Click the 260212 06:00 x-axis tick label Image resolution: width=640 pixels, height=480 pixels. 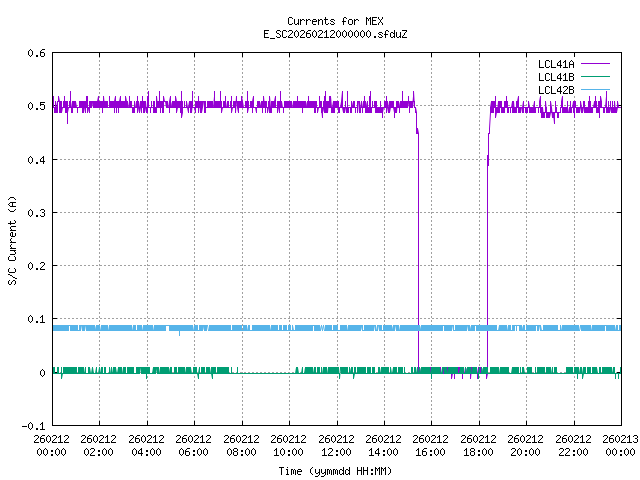(194, 445)
